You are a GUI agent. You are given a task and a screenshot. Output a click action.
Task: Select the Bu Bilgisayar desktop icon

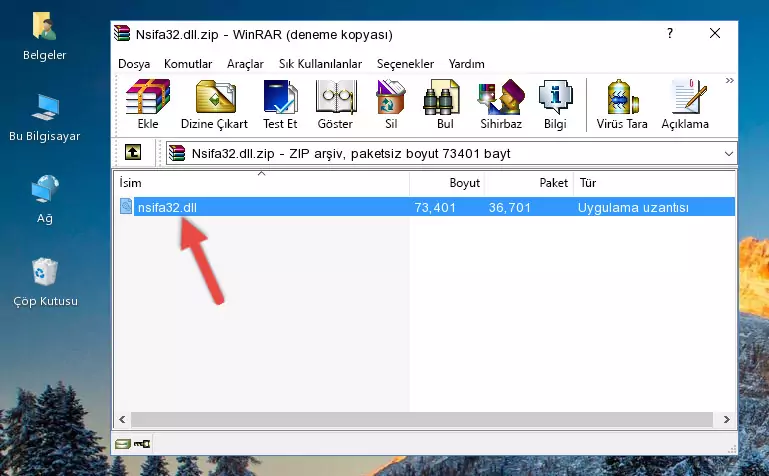pos(44,118)
